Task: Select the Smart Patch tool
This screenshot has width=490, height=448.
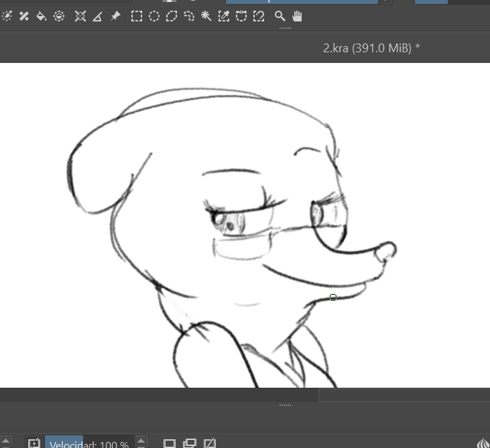Action: coord(24,16)
